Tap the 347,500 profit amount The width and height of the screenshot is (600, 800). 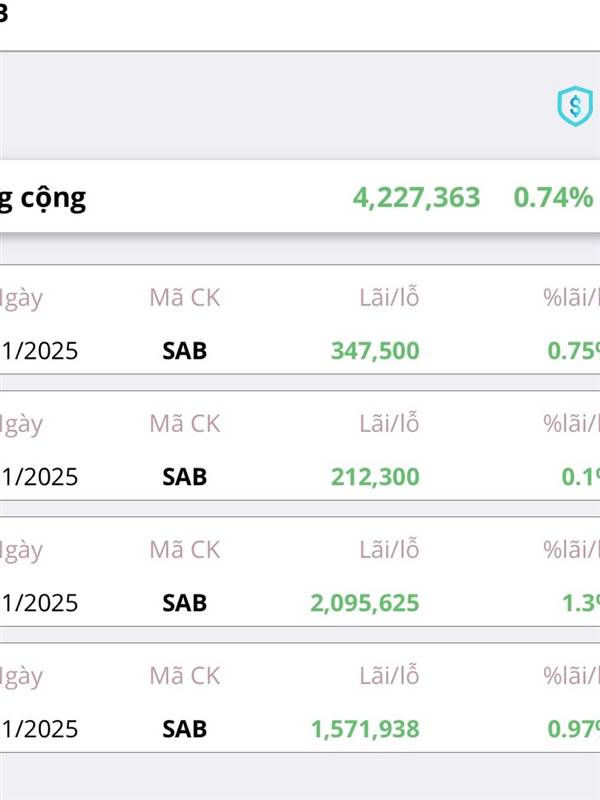coord(375,351)
